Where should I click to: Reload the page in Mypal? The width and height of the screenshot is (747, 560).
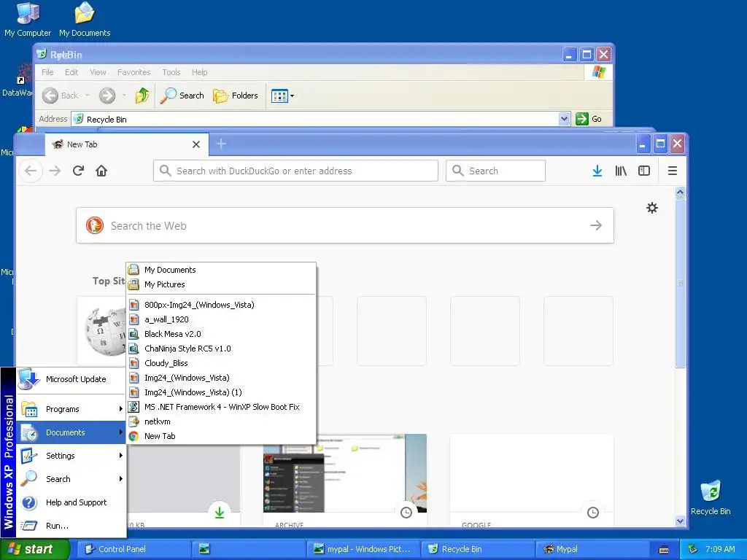pyautogui.click(x=78, y=171)
